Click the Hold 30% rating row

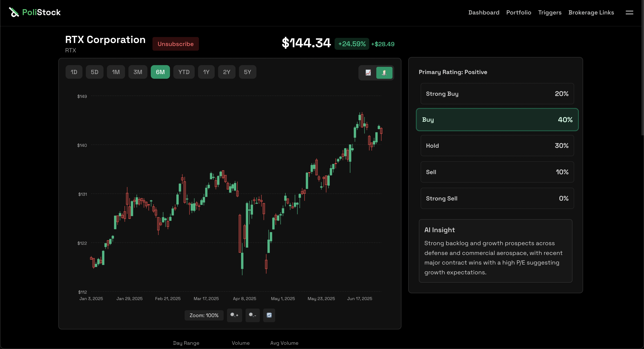pos(497,146)
